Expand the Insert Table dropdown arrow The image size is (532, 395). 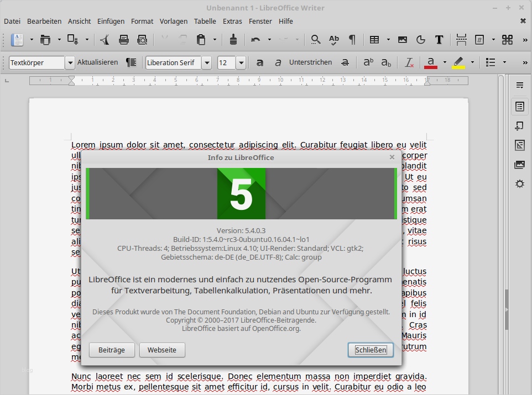click(388, 40)
